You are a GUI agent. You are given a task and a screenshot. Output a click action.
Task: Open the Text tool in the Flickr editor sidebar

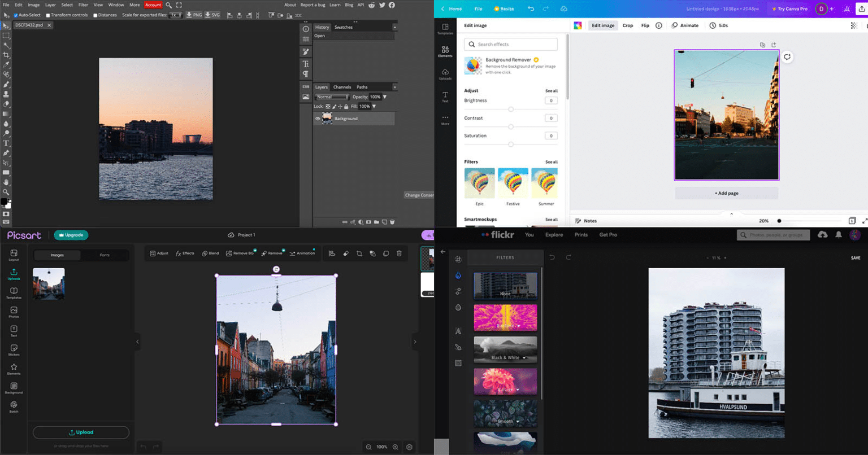pos(458,331)
